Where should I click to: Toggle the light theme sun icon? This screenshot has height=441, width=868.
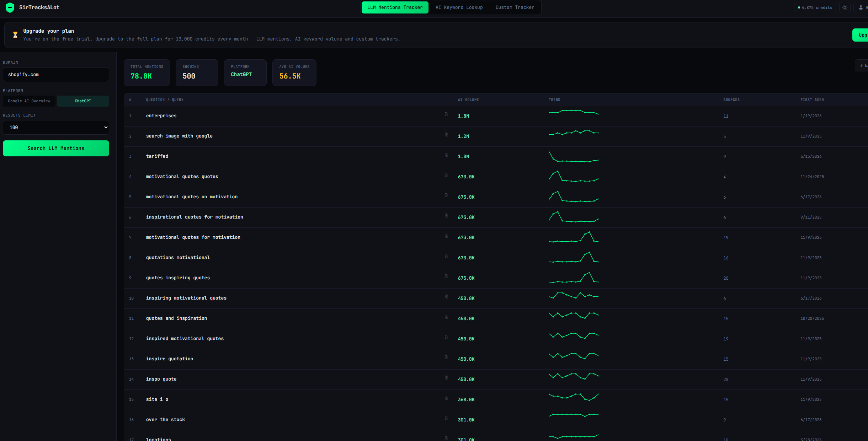click(845, 7)
